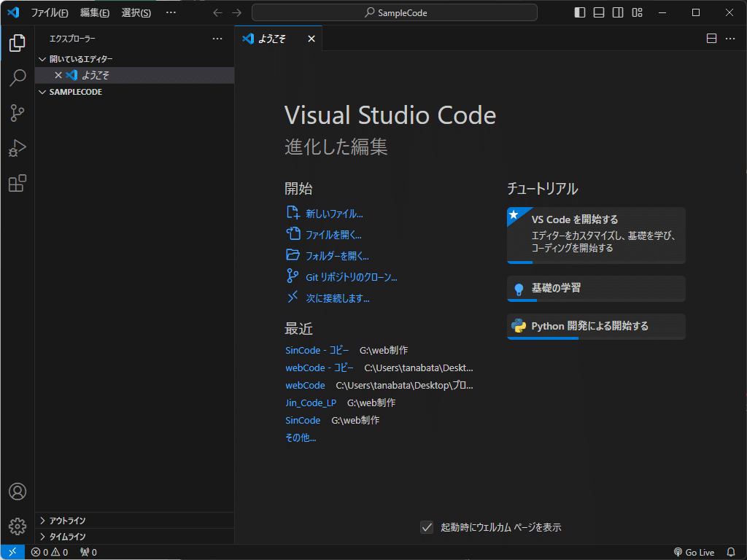Image resolution: width=747 pixels, height=560 pixels.
Task: Expand the タイムライン section
Action: 134,537
